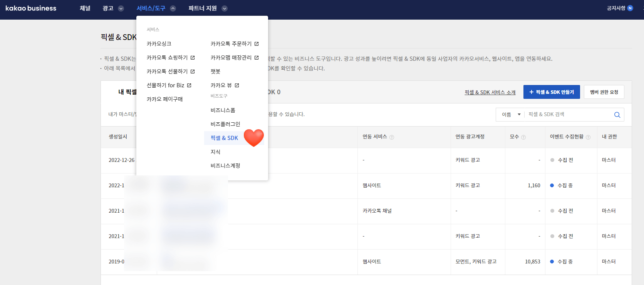Screen dimensions: 644x285
Task: Collapse the 서비스/도구 menu chevron
Action: tap(173, 8)
